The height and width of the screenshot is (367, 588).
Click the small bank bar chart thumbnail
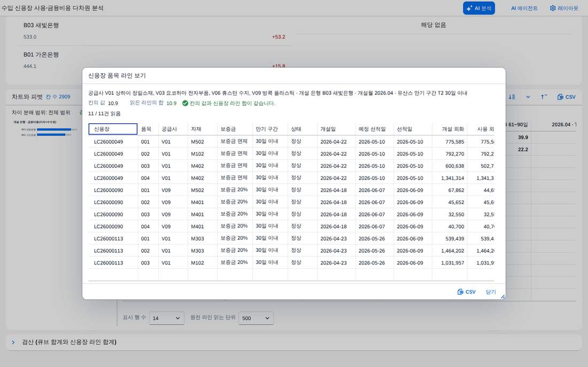click(x=44, y=129)
